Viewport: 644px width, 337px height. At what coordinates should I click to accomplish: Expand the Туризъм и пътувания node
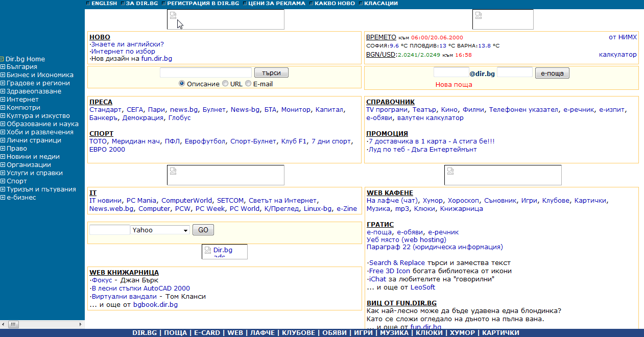3,189
